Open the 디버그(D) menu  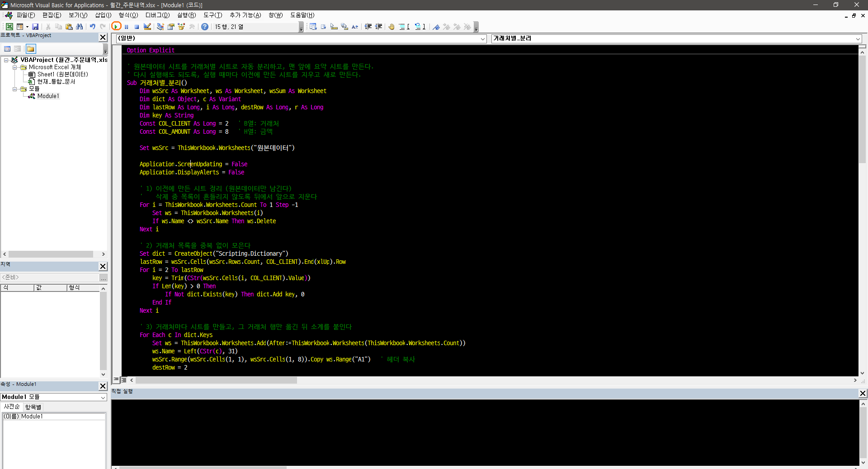click(157, 15)
